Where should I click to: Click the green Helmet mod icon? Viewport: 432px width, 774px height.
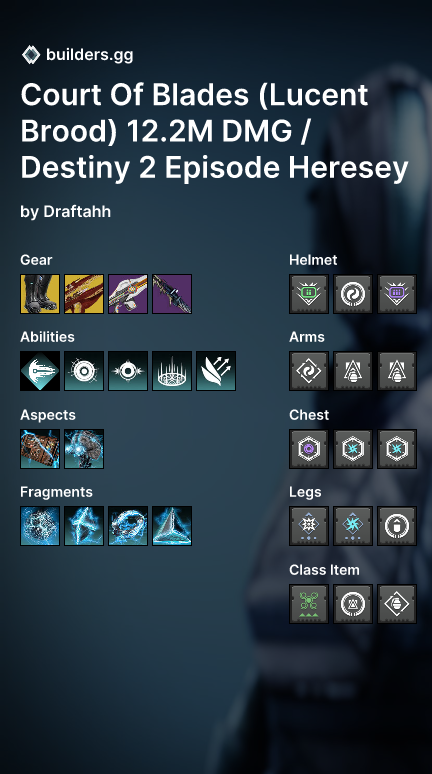309,294
